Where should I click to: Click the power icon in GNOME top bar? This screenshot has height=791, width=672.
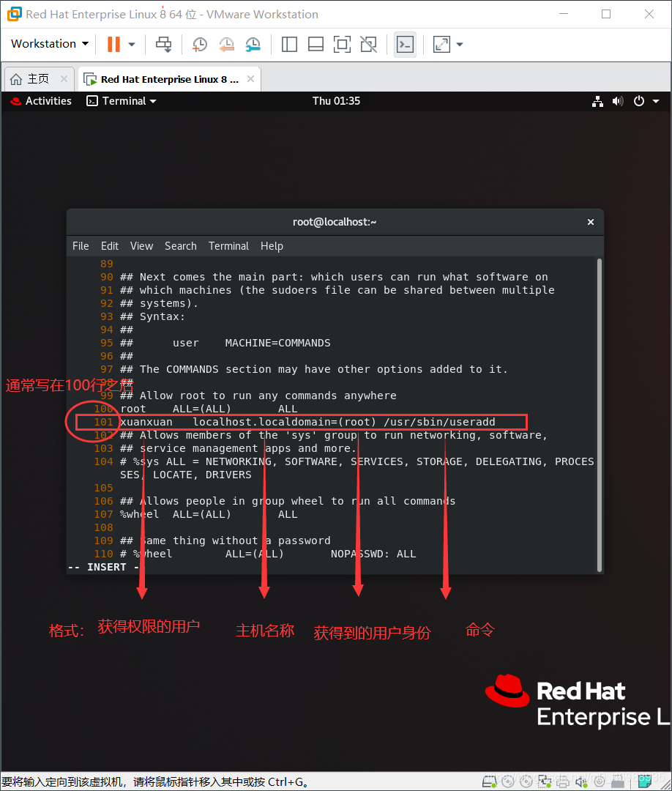click(639, 101)
